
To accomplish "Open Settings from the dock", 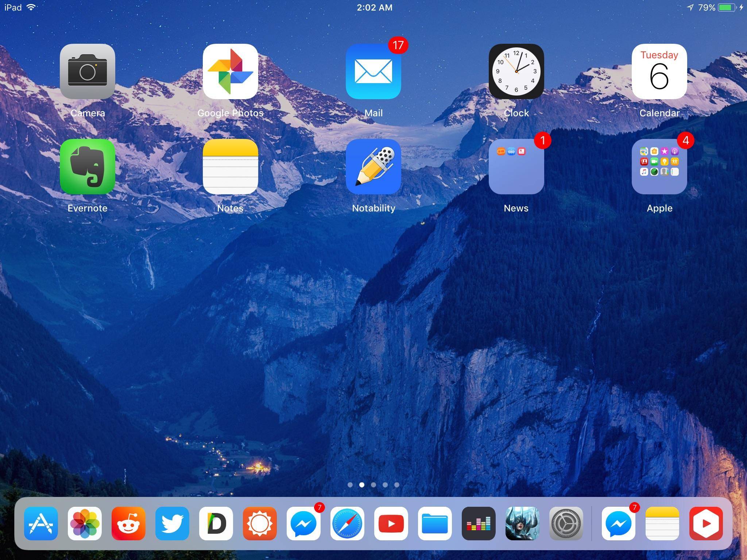I will pyautogui.click(x=566, y=524).
